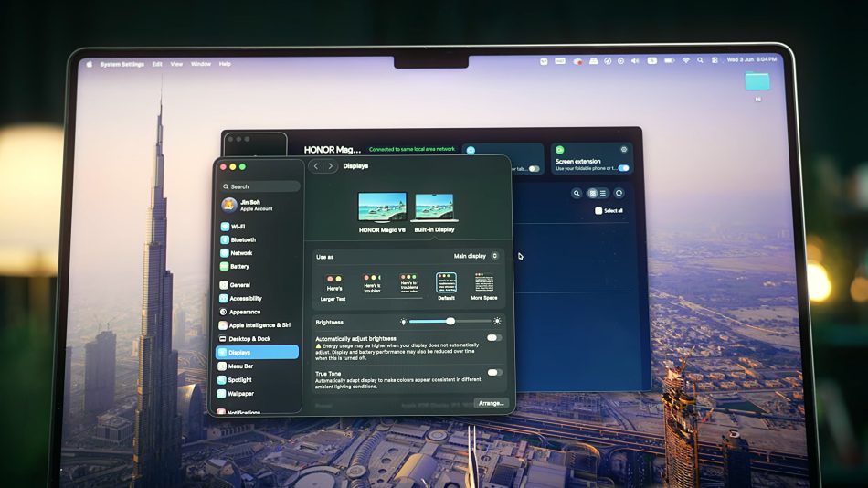
Task: Switch HONOR window to grid view
Action: click(x=593, y=194)
